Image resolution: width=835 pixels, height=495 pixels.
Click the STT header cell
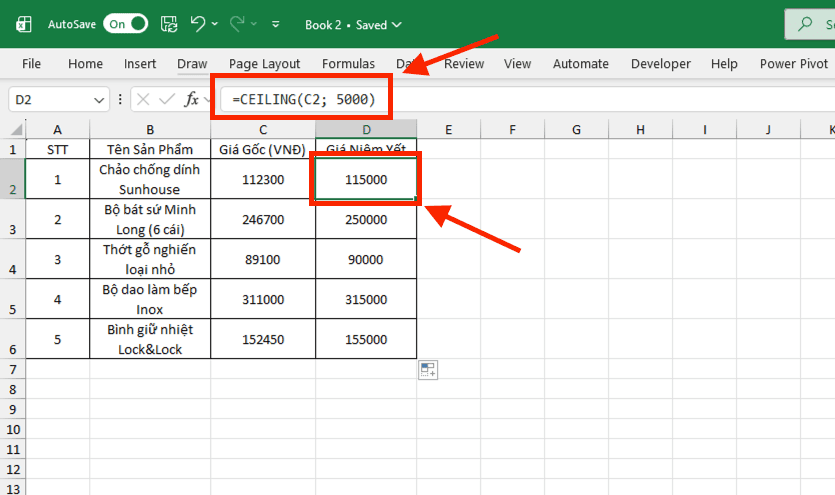(x=58, y=150)
